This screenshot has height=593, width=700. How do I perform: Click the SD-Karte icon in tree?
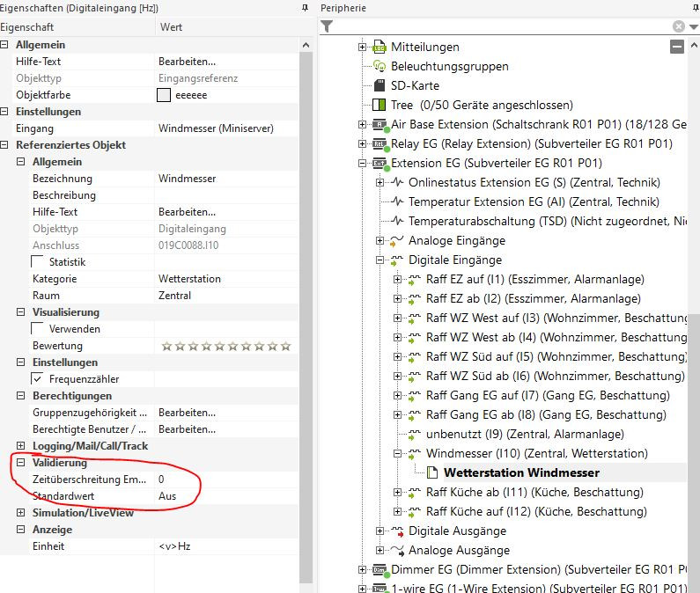click(379, 85)
